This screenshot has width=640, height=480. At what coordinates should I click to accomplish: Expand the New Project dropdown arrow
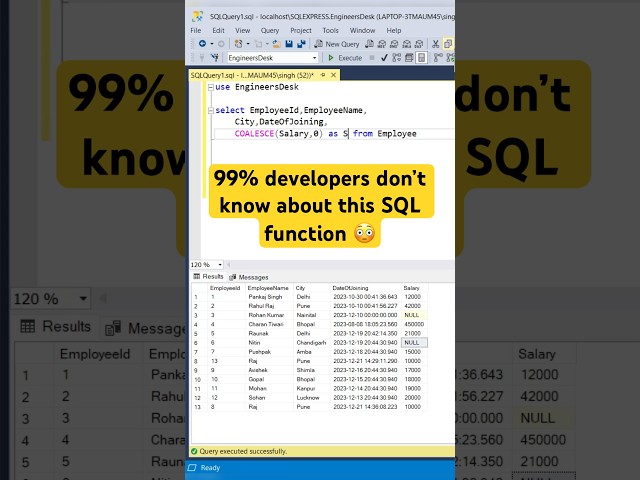pyautogui.click(x=248, y=44)
